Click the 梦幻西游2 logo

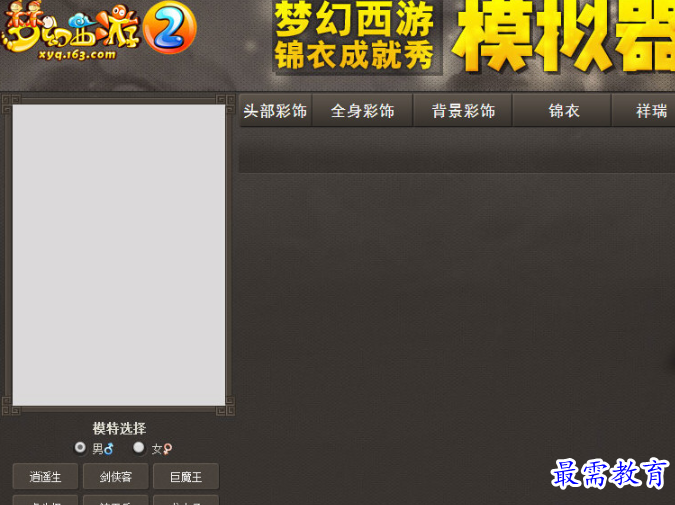(x=99, y=30)
